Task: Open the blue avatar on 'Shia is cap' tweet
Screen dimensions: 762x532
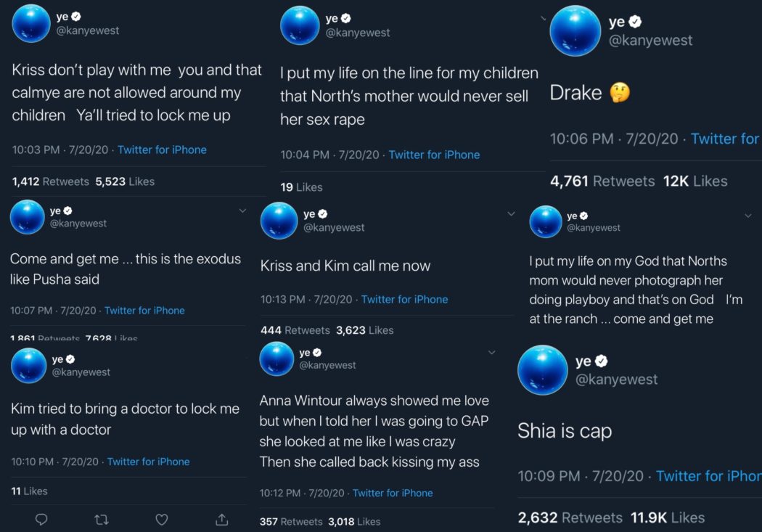Action: [x=542, y=370]
